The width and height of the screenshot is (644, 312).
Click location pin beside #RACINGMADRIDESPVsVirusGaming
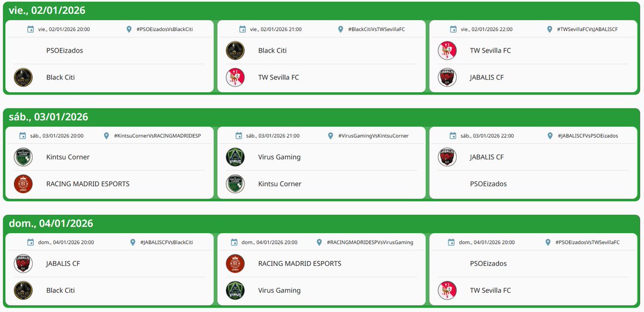pos(319,242)
